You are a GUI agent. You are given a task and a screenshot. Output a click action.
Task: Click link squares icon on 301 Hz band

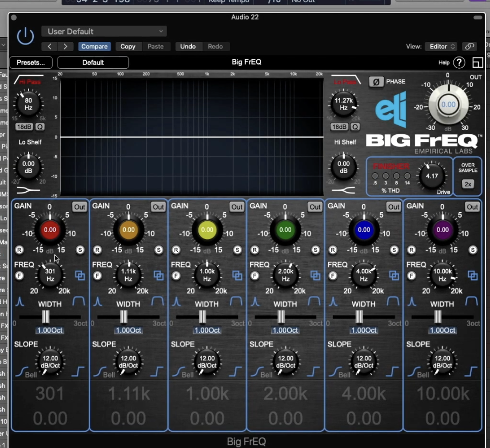pyautogui.click(x=80, y=276)
